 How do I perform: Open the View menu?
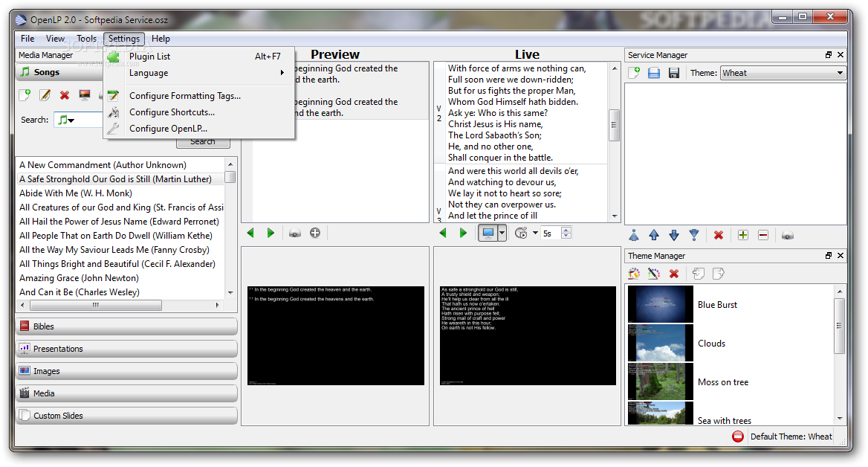(x=55, y=38)
